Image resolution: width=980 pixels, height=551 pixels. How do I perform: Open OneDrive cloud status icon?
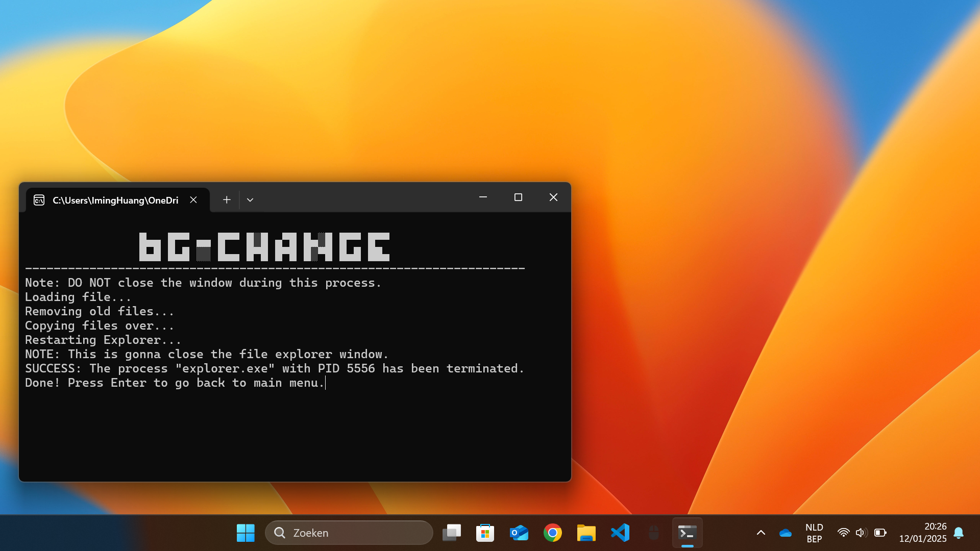click(785, 533)
